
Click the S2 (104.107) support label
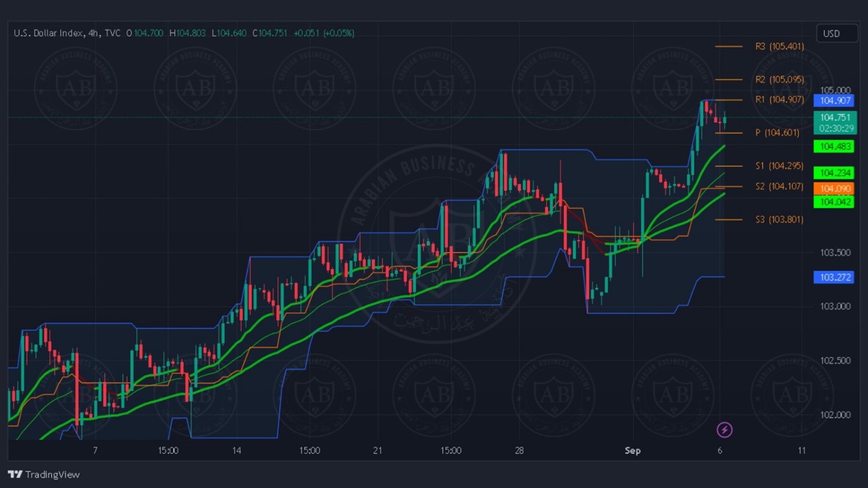(779, 186)
